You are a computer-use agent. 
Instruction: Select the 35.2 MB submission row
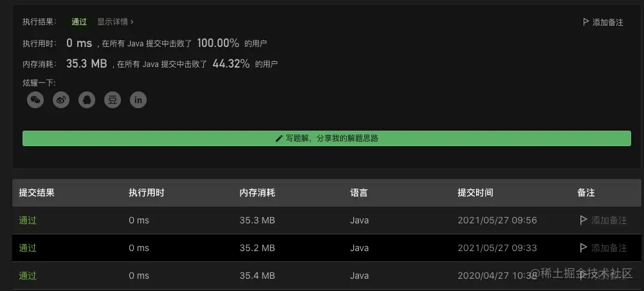327,248
